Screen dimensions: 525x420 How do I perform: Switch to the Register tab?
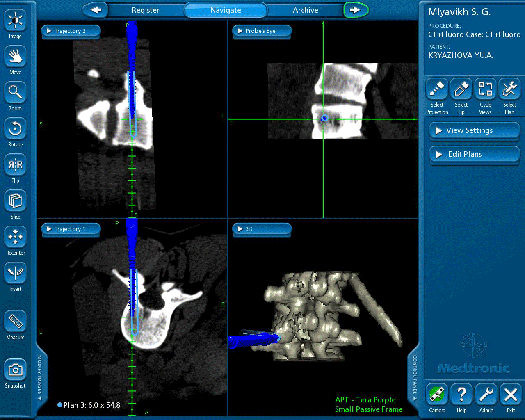[x=145, y=10]
